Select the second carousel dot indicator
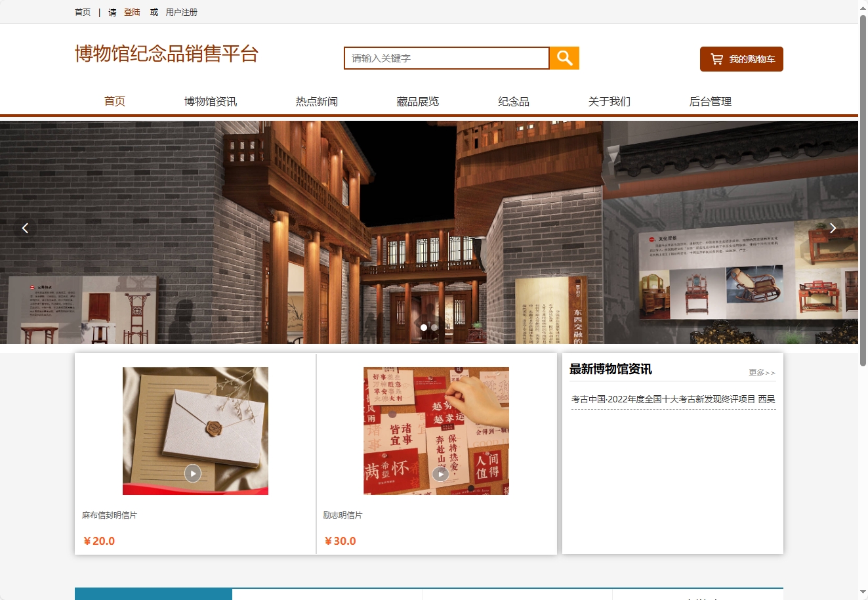 pyautogui.click(x=434, y=327)
